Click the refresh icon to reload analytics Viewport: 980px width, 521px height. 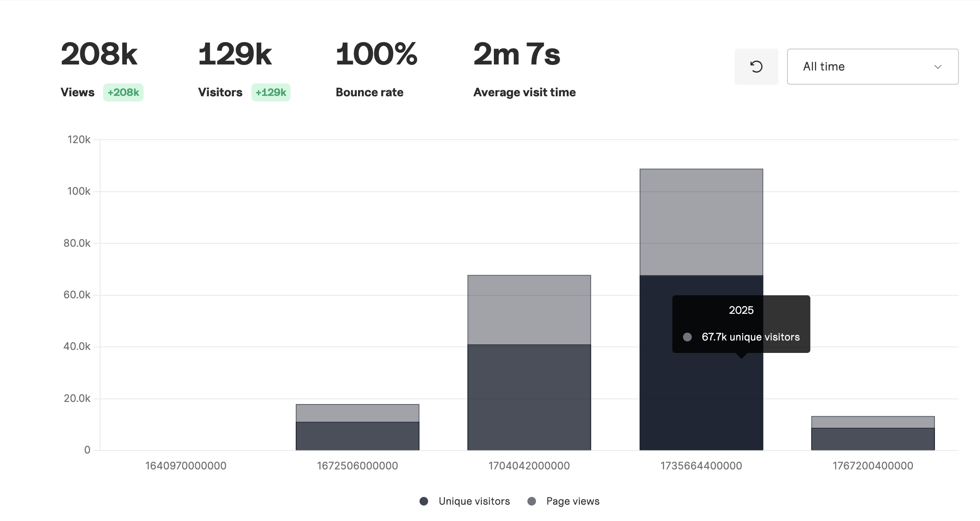pos(756,66)
